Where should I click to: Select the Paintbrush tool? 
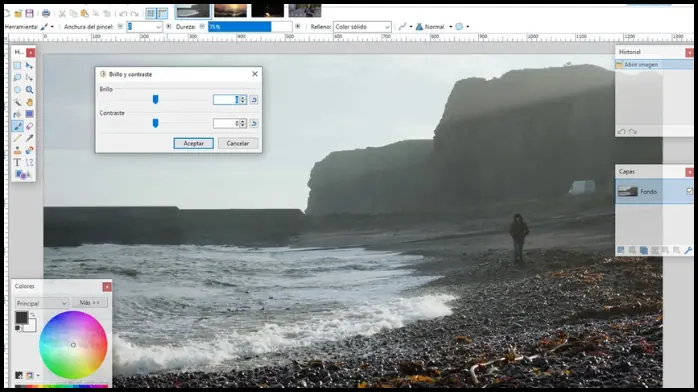[17, 126]
